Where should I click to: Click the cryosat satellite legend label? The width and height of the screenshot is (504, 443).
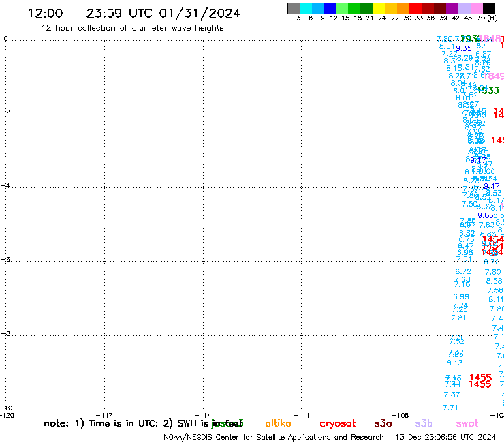pos(338,424)
